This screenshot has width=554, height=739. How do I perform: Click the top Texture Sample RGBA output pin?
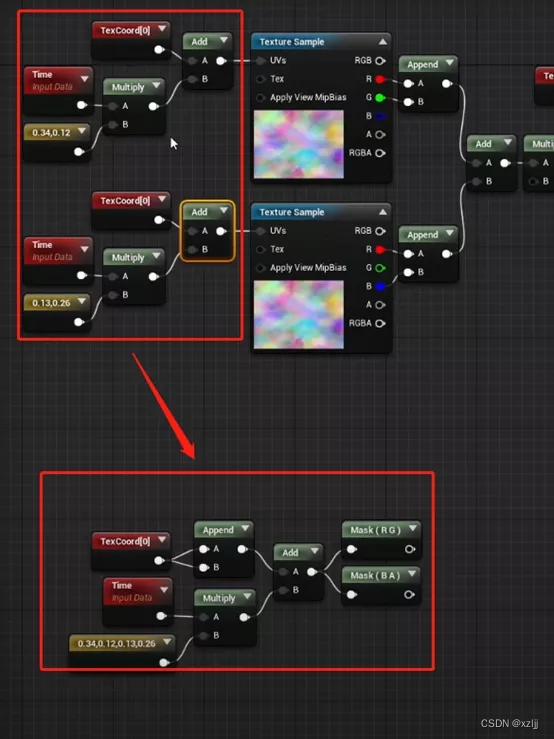tap(380, 153)
